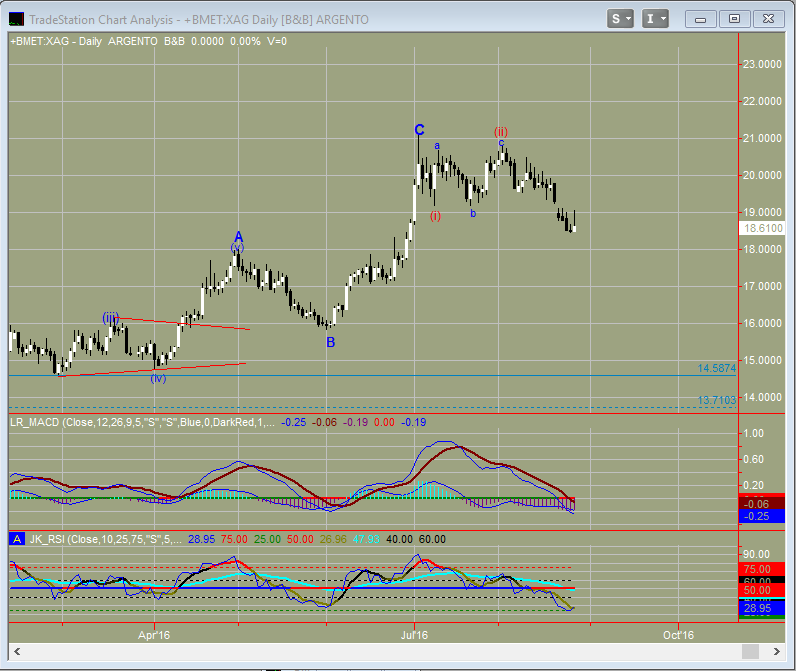Click the RSI 75.00 red value box

pyautogui.click(x=762, y=569)
